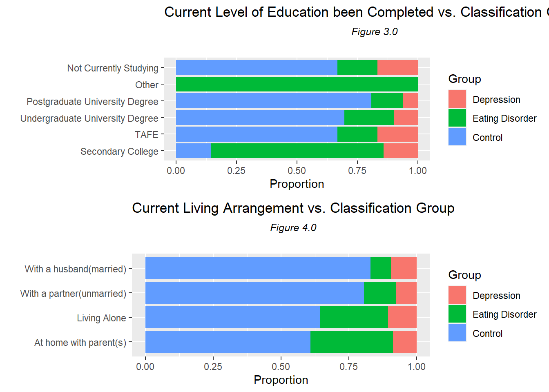Click the Control swatch in the Figure 3.0 legend
Viewport: 549px width, 392px height.
[457, 137]
